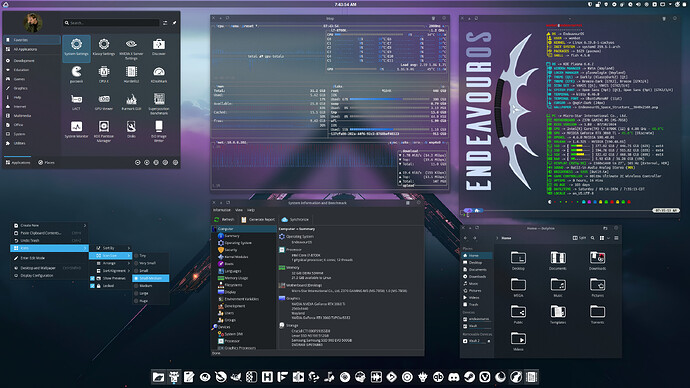690x388 pixels.
Task: Open Dolphin view mode dropdown arrow
Action: 608,238
